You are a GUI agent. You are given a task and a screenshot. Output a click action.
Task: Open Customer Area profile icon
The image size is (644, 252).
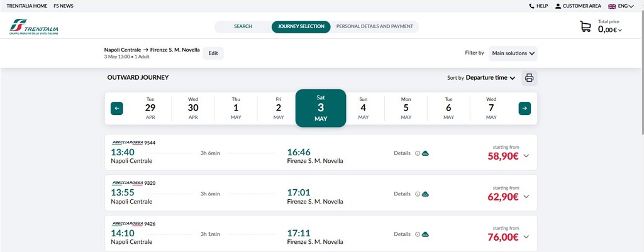click(x=558, y=6)
